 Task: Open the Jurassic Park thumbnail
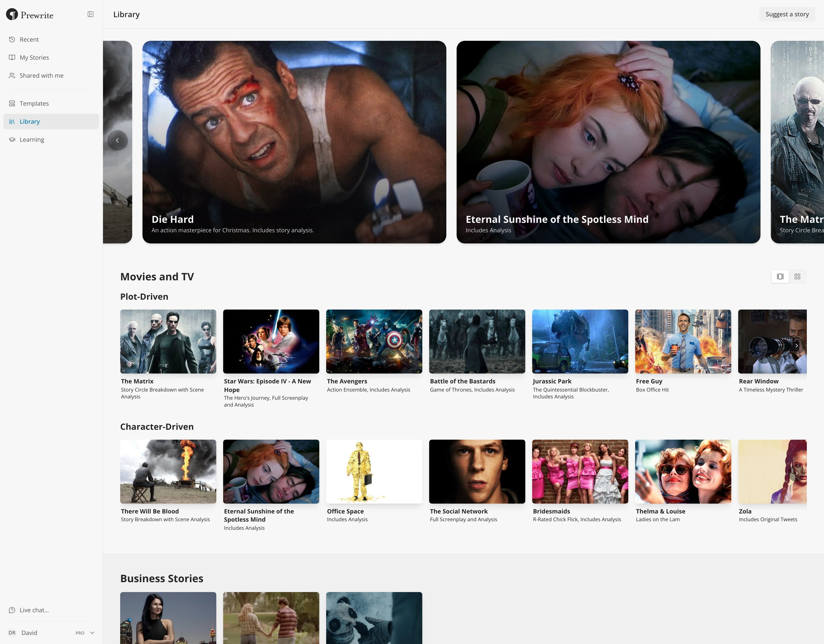point(580,342)
